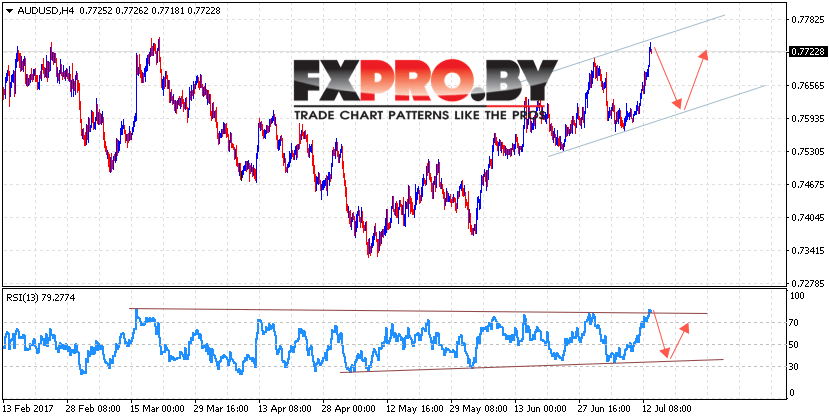The image size is (829, 420).
Task: Click the AUDUSD,H4 chart title text
Action: (x=40, y=11)
